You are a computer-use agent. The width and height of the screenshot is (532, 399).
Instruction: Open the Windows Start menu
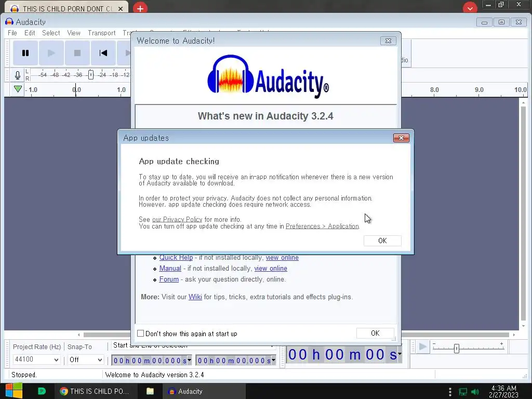(x=14, y=391)
